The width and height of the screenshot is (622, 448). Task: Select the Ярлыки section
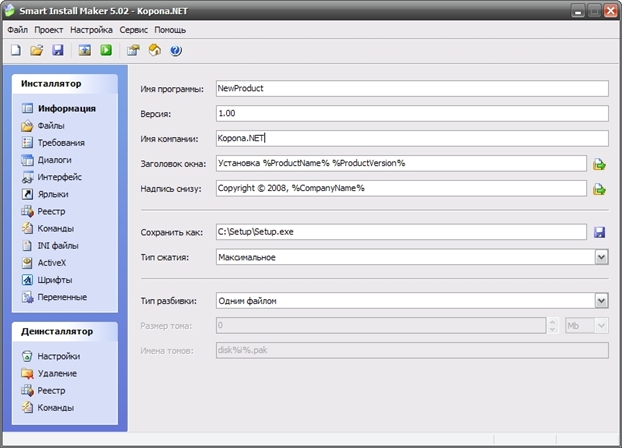point(45,194)
